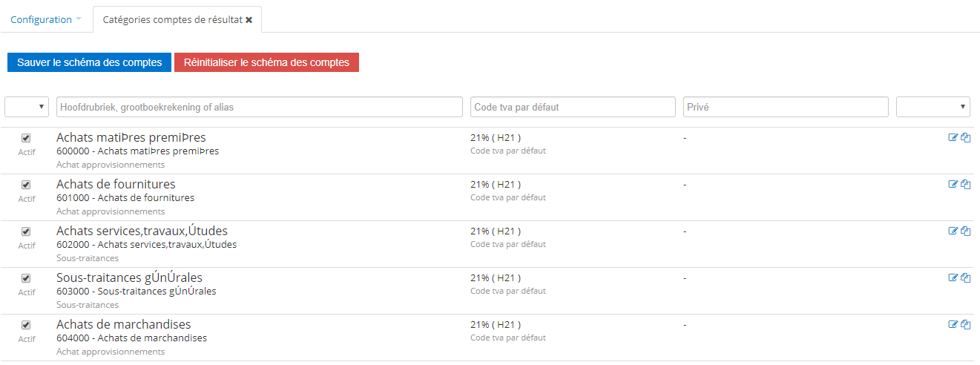The image size is (980, 365).
Task: Open the right-side filter dropdown
Action: [933, 107]
